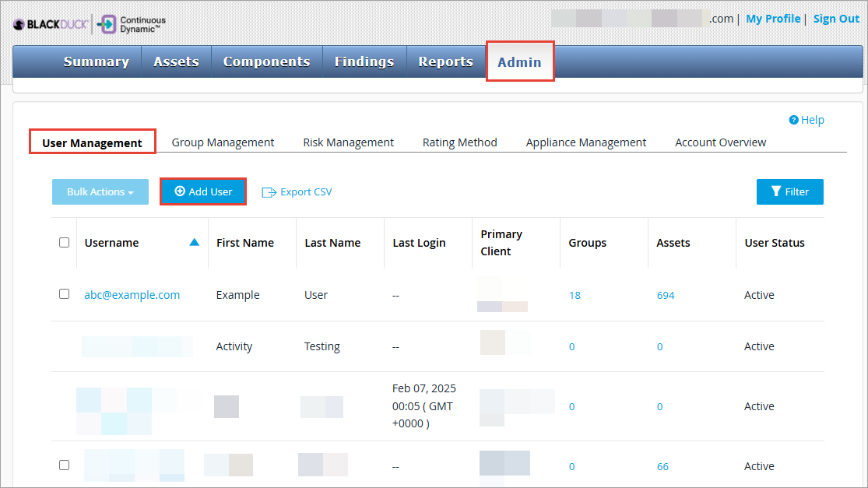Open the Bulk Actions dropdown
This screenshot has width=868, height=488.
(100, 191)
